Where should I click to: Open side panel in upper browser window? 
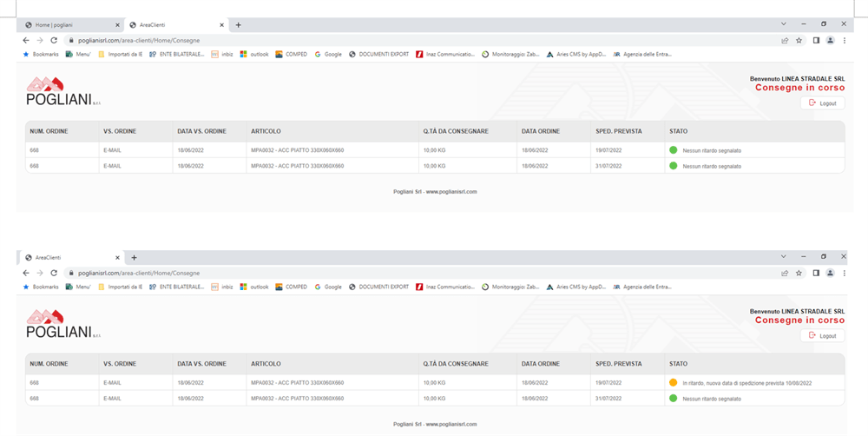pos(816,40)
